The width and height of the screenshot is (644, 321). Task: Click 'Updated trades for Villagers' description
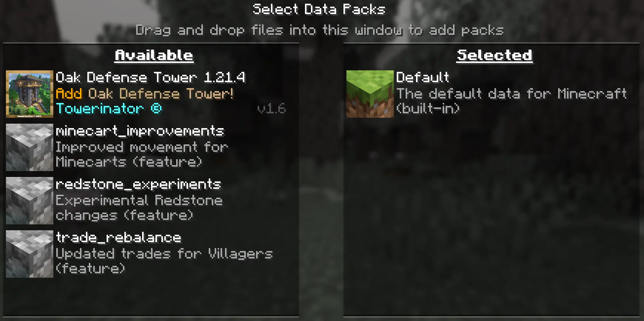tap(164, 261)
